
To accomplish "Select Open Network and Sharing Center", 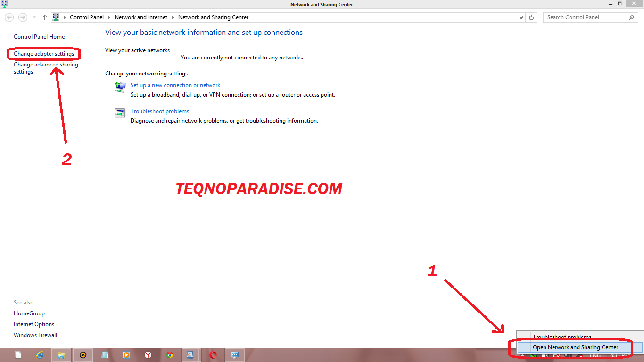I will 575,347.
